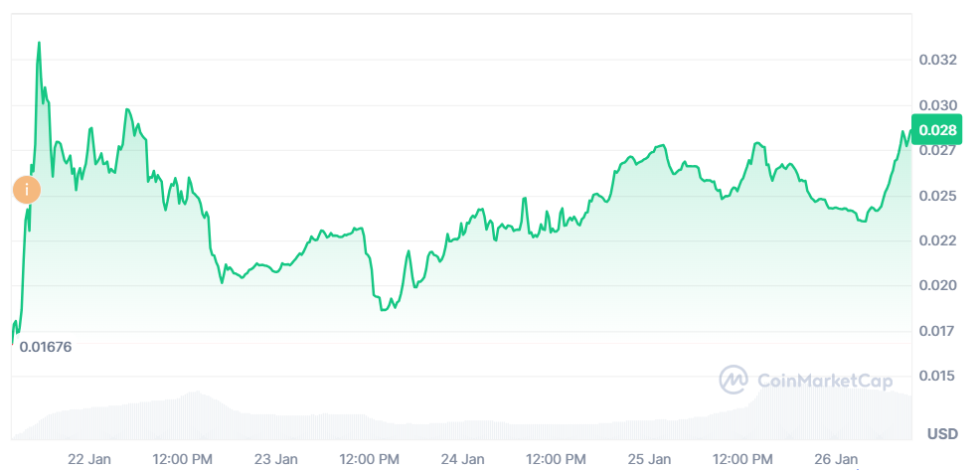
Task: Click the 0.027 price axis label
Action: (937, 151)
